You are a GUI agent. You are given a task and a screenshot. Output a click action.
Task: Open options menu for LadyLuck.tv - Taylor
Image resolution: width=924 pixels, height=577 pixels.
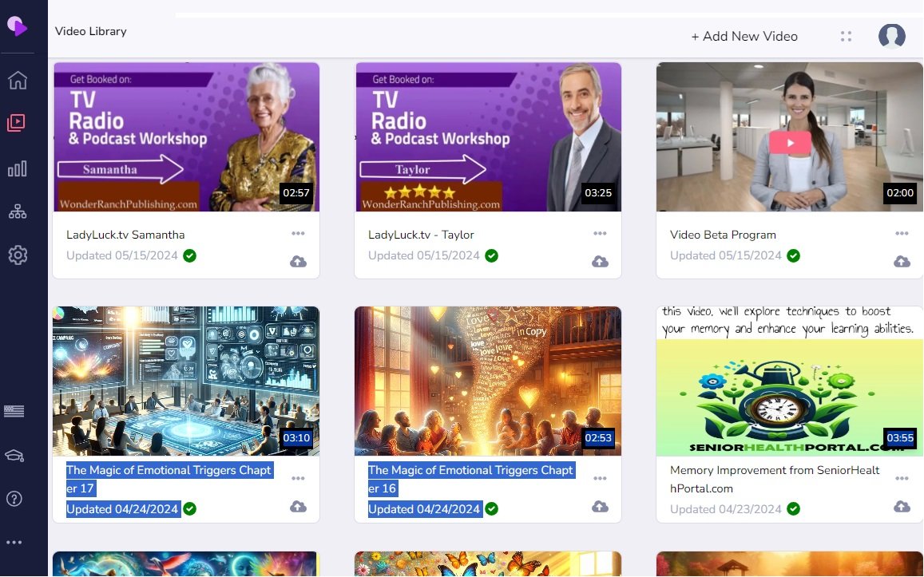(600, 234)
